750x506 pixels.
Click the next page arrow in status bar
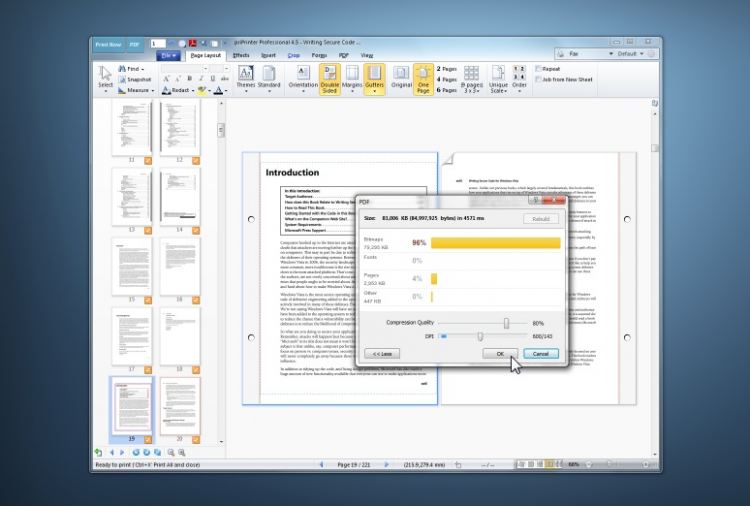point(386,464)
